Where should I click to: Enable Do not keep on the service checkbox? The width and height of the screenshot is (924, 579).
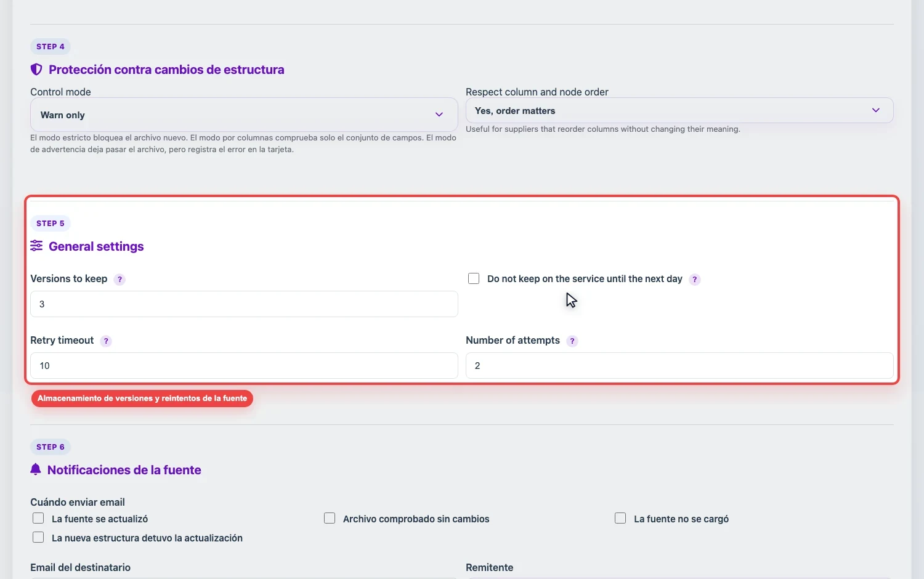coord(474,278)
